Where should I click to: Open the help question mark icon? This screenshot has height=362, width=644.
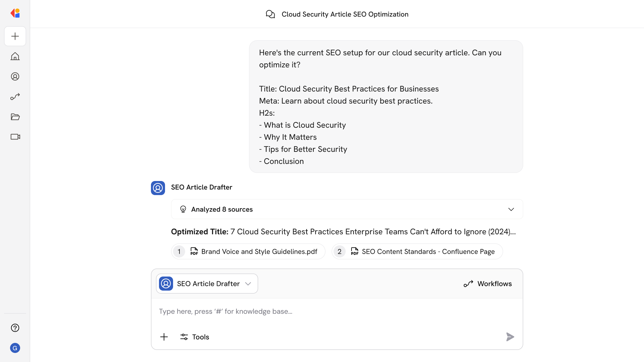coord(15,328)
